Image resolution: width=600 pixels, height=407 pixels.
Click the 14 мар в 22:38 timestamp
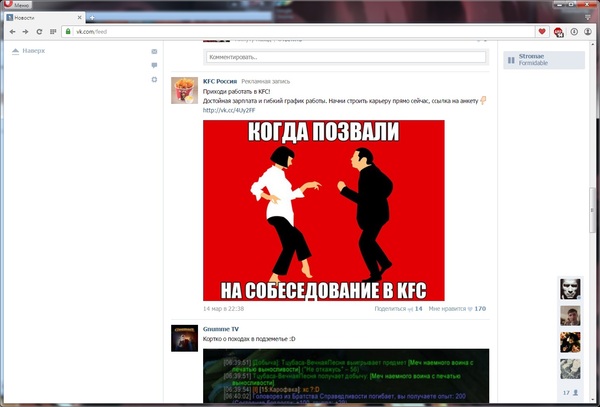(223, 309)
